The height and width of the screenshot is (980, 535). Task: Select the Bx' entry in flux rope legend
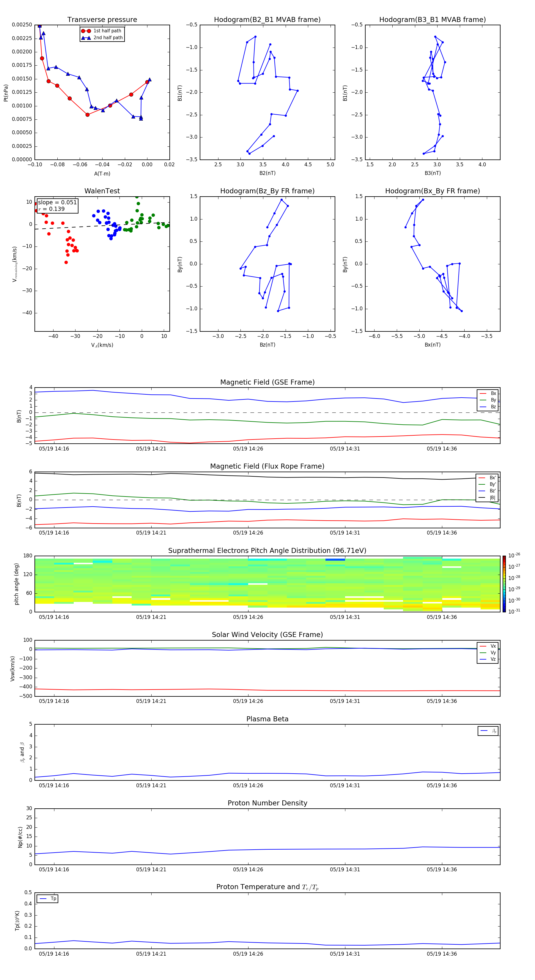click(487, 478)
